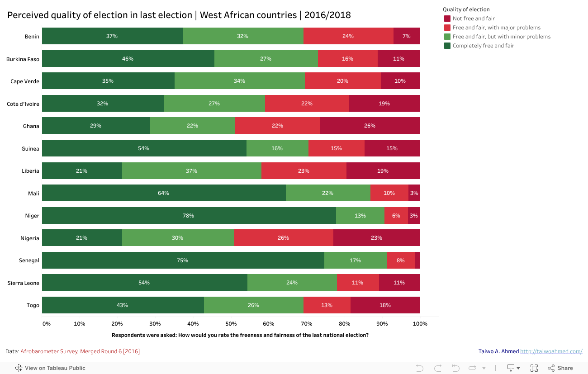Open the Download menu icon

tap(511, 368)
